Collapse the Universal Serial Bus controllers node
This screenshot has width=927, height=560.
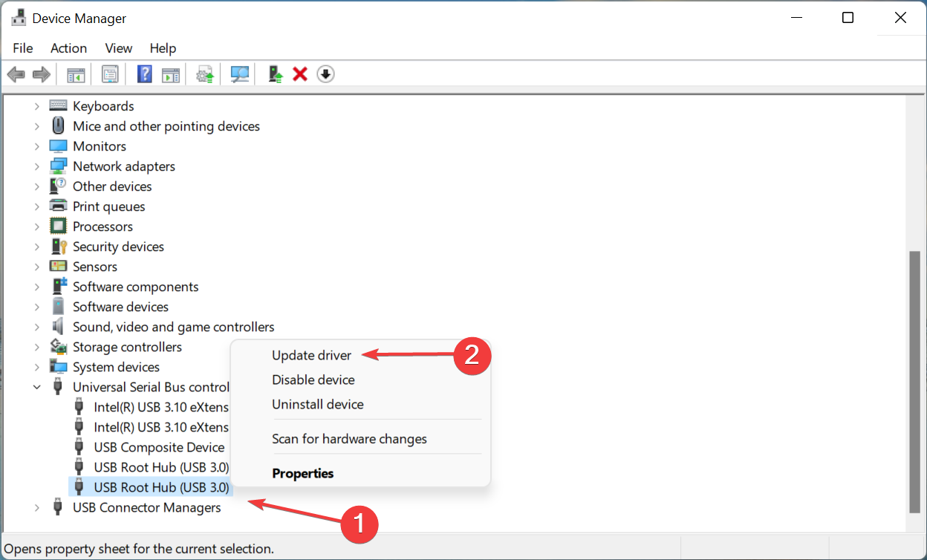coord(36,387)
